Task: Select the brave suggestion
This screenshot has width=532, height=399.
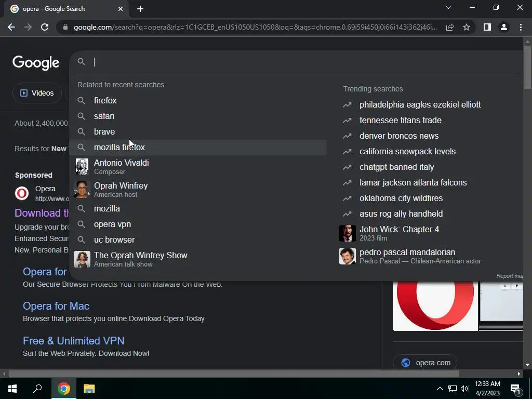Action: pos(198,131)
